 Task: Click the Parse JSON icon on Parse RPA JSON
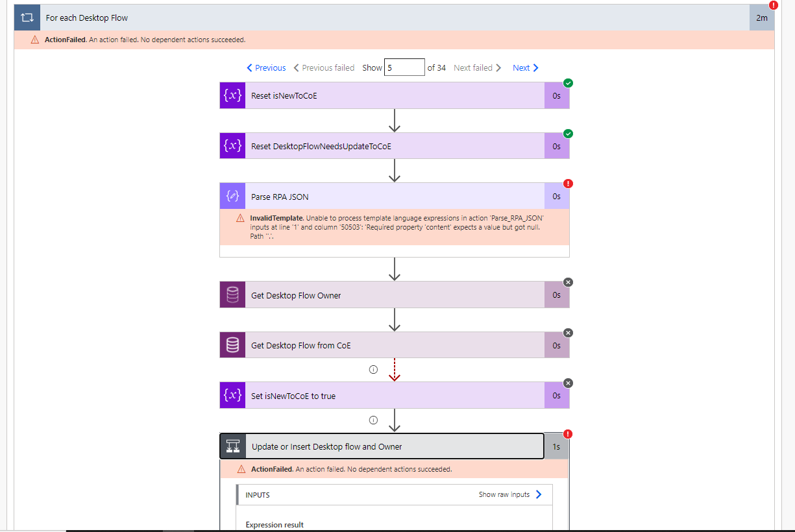[232, 195]
